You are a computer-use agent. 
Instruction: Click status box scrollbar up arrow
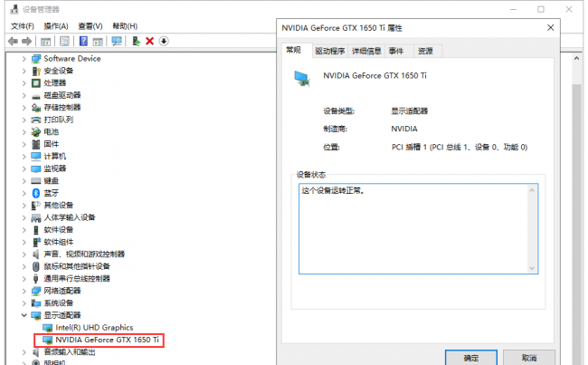pyautogui.click(x=532, y=190)
